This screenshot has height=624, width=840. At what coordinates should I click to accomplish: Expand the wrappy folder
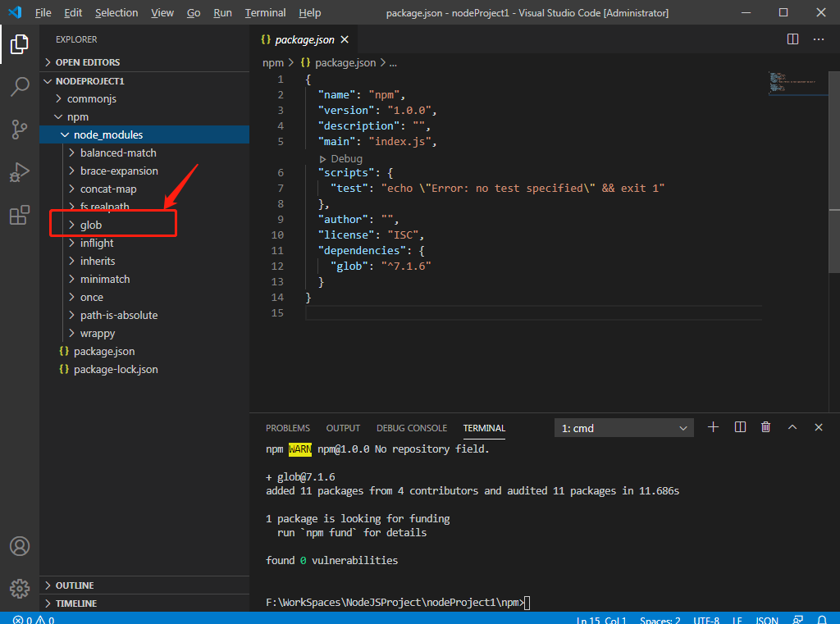[144, 333]
